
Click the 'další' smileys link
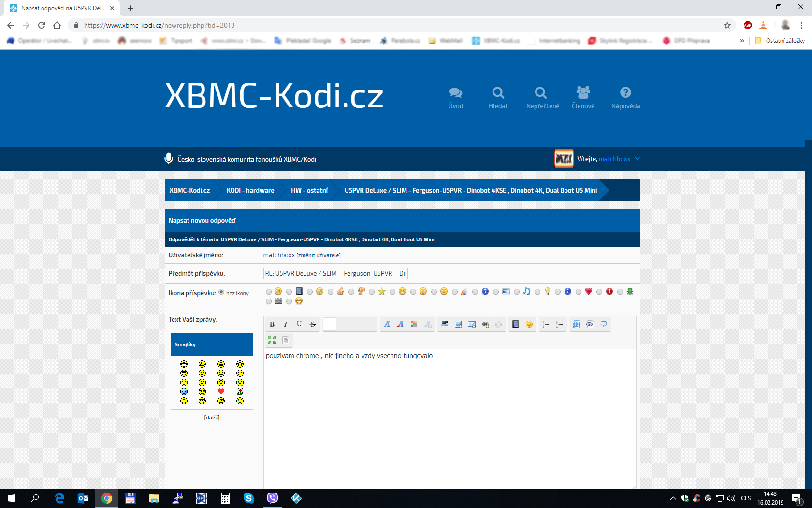coord(212,418)
